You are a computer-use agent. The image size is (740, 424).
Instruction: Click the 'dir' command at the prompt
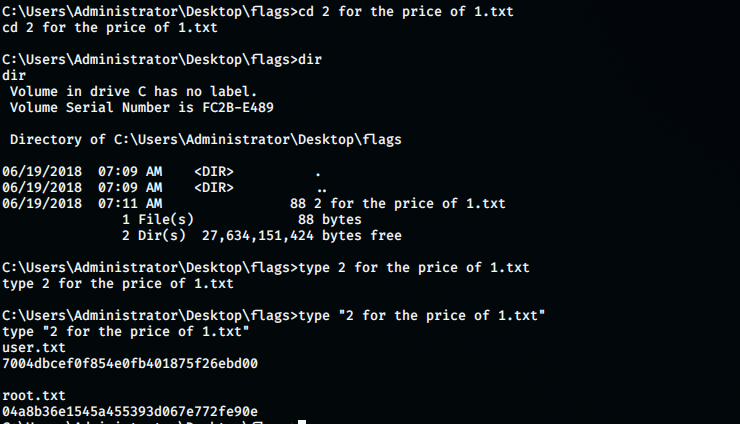click(310, 59)
